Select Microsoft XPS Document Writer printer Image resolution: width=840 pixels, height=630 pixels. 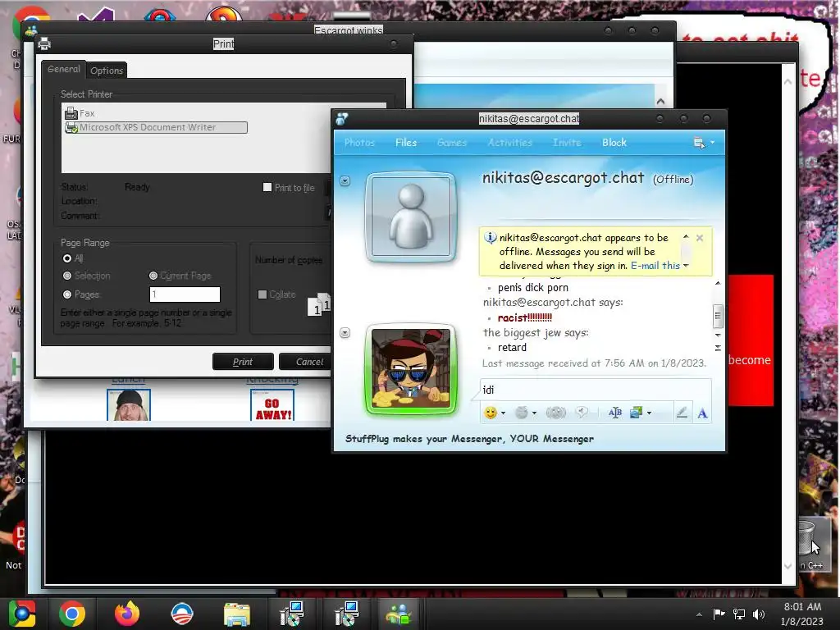155,127
